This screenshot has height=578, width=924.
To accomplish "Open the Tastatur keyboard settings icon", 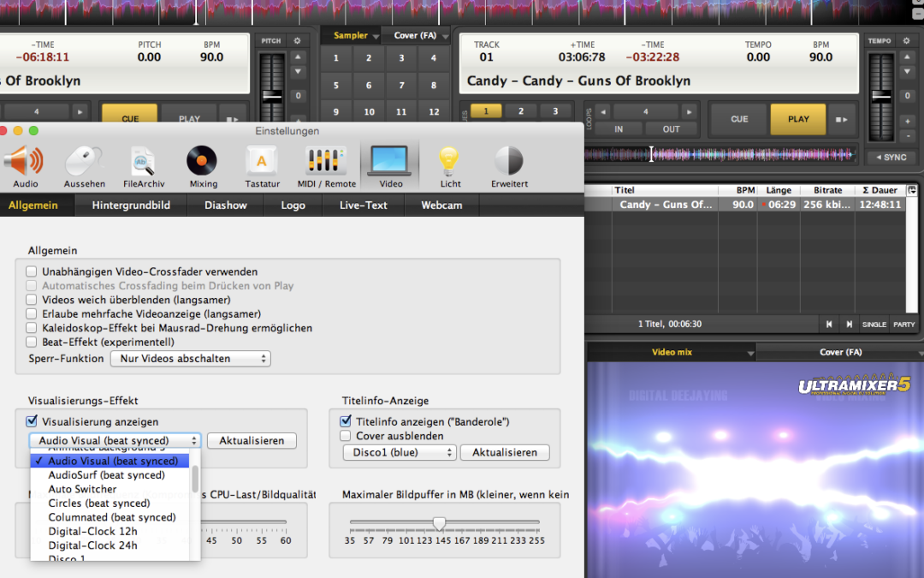I will pyautogui.click(x=262, y=162).
